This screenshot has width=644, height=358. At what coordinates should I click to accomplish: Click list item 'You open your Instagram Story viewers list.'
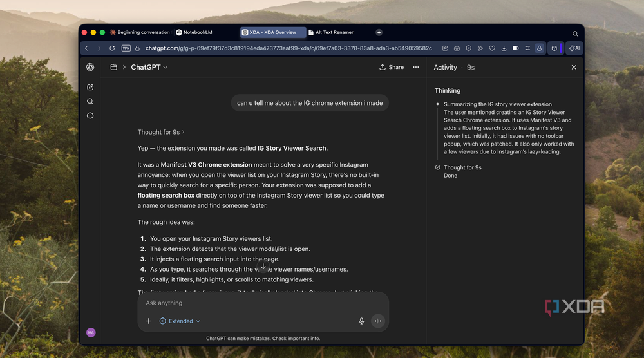coord(211,238)
